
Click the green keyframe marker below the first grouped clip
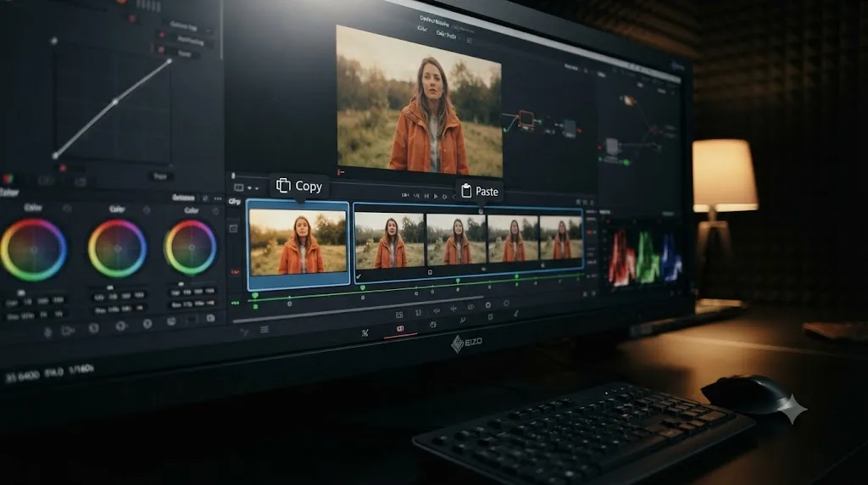pyautogui.click(x=363, y=288)
